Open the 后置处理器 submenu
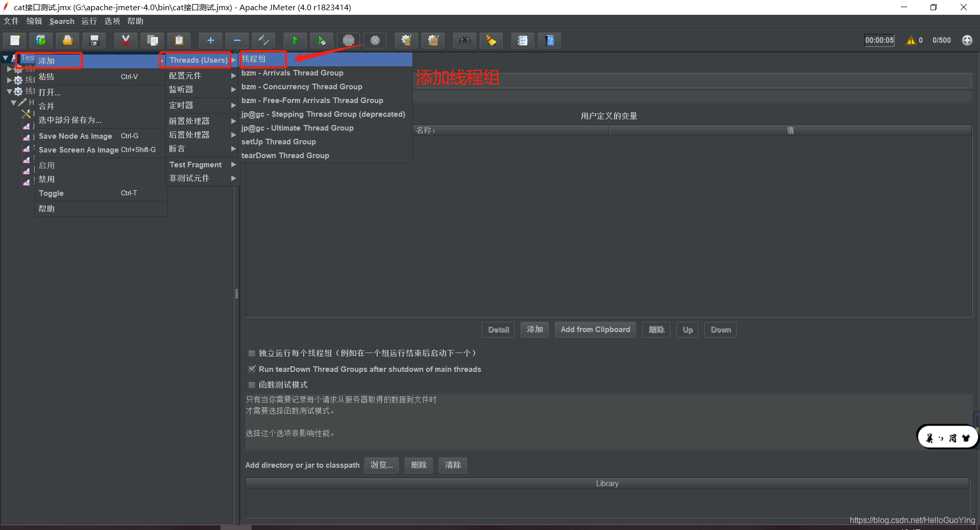 [202, 135]
